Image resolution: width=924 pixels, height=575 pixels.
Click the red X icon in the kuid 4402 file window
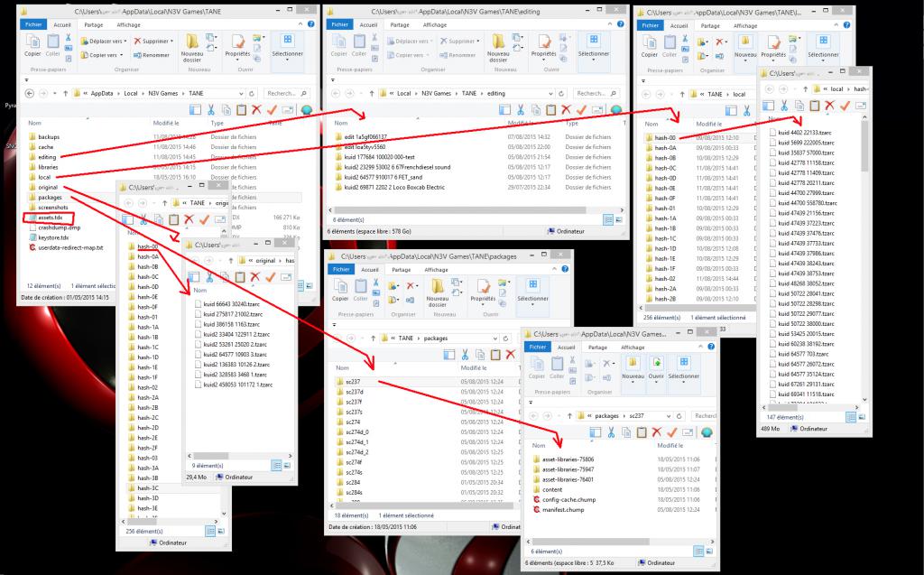point(830,106)
